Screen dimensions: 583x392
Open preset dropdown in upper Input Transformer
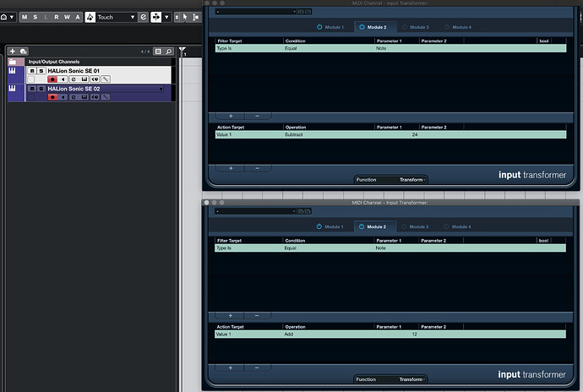pyautogui.click(x=256, y=12)
